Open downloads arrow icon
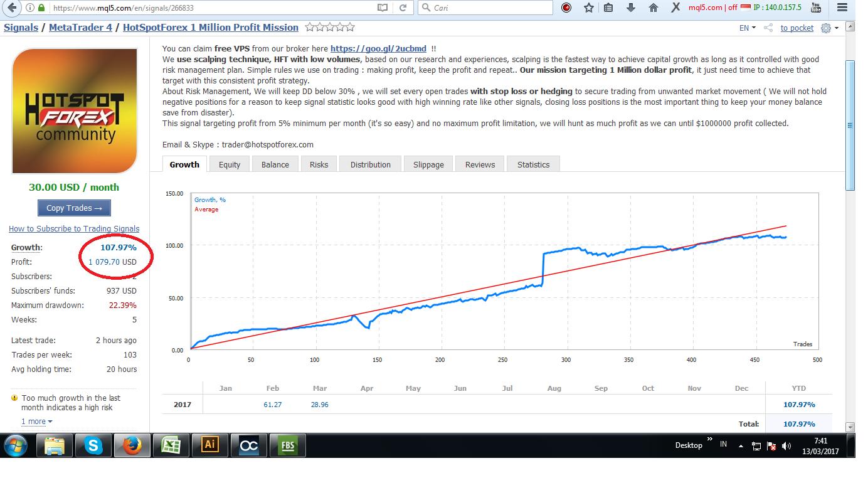The height and width of the screenshot is (483, 868). click(631, 8)
